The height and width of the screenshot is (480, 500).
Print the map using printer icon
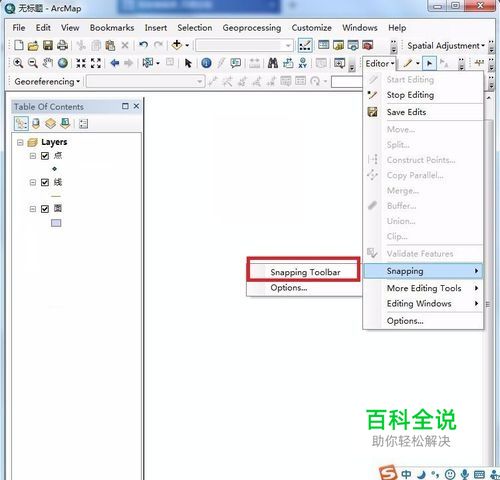click(62, 45)
